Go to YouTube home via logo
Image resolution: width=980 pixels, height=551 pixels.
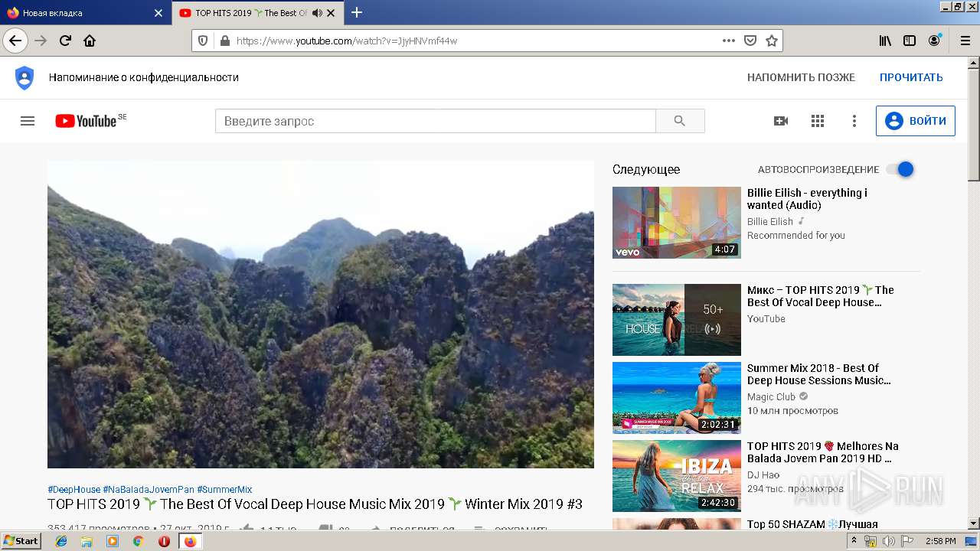86,121
